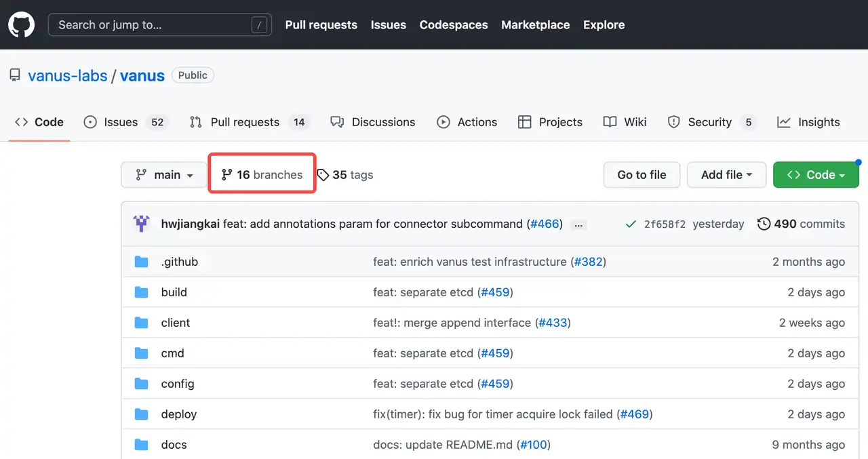The width and height of the screenshot is (868, 459).
Task: Open the Actions tab
Action: pos(467,122)
